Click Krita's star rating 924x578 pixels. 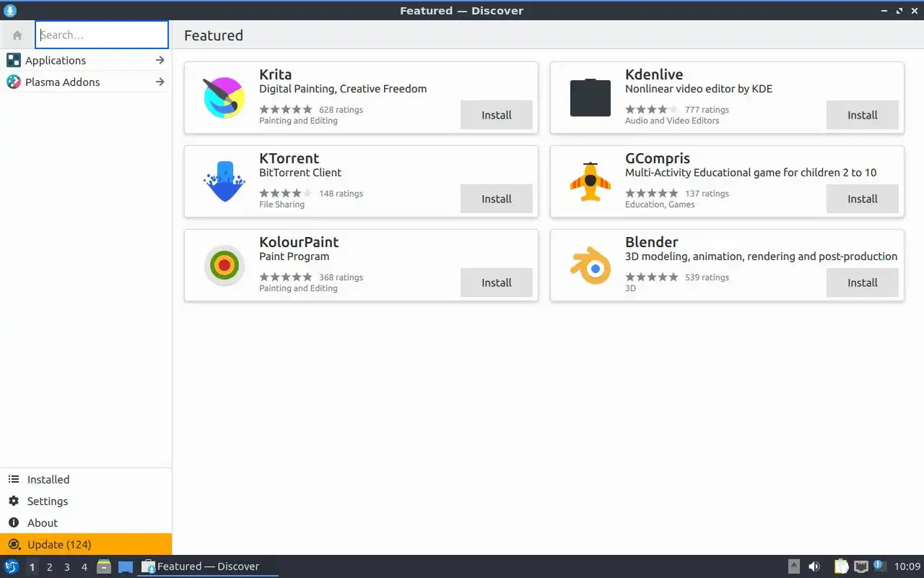point(286,110)
